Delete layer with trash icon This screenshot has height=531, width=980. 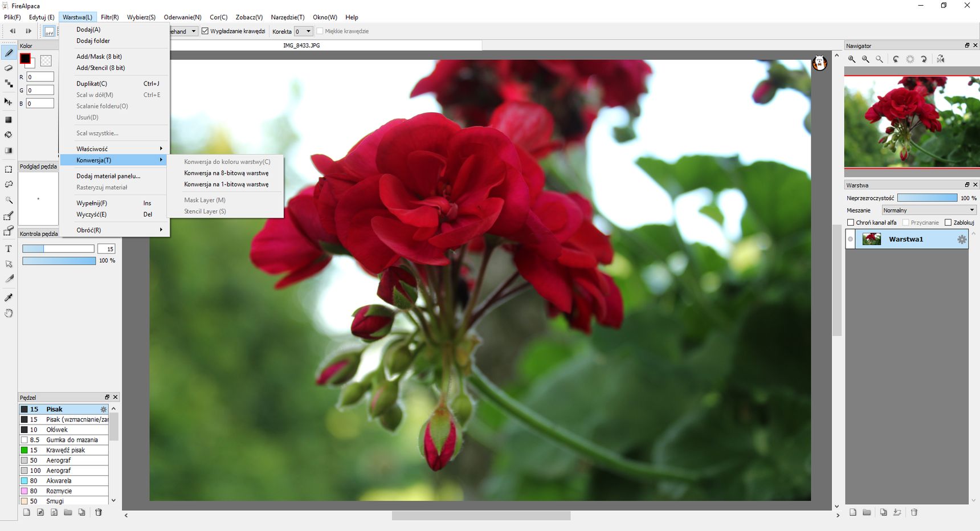[x=914, y=512]
